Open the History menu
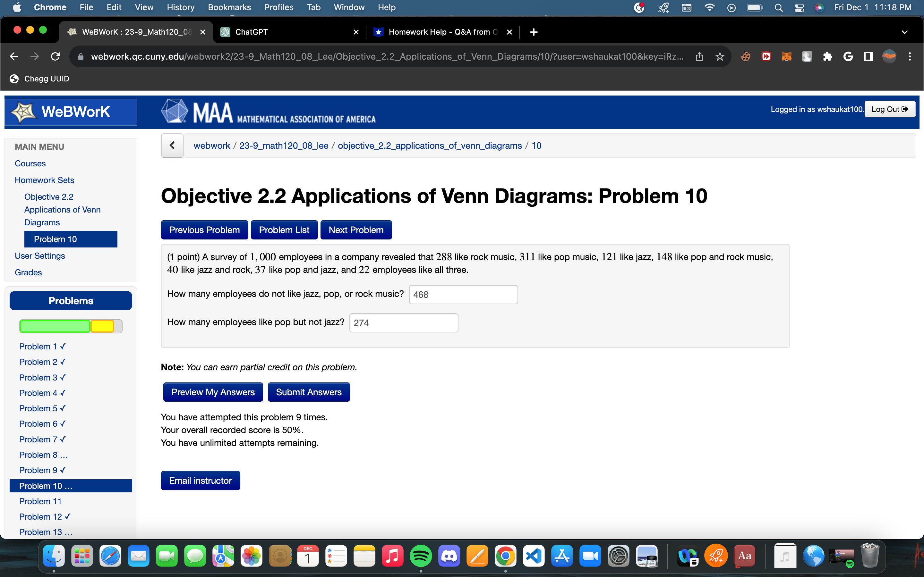The height and width of the screenshot is (577, 924). [x=181, y=8]
